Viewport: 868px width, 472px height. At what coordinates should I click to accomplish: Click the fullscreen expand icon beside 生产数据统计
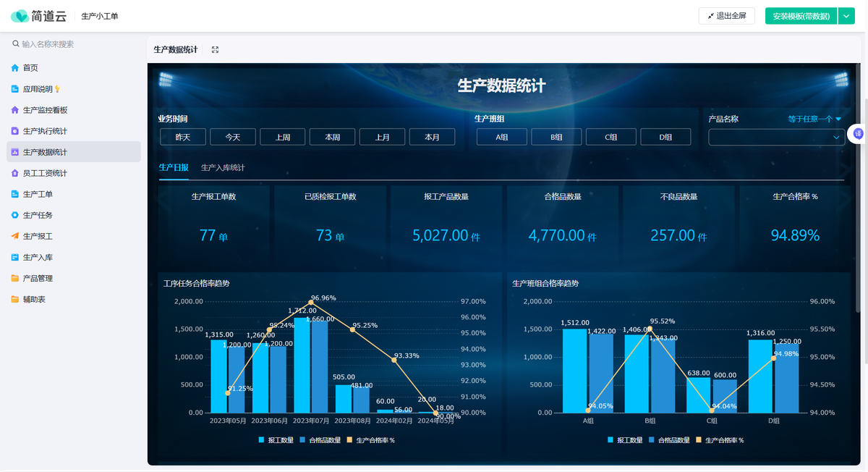(215, 50)
